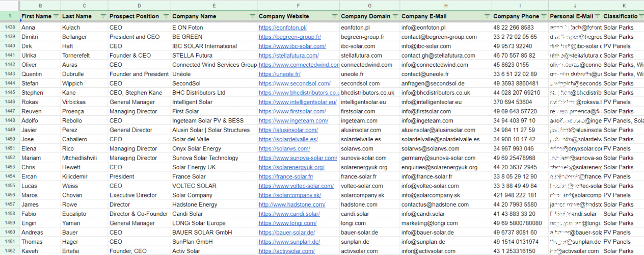Select the last name Mtchedlishvili cell
The height and width of the screenshot is (255, 644).
pos(84,158)
